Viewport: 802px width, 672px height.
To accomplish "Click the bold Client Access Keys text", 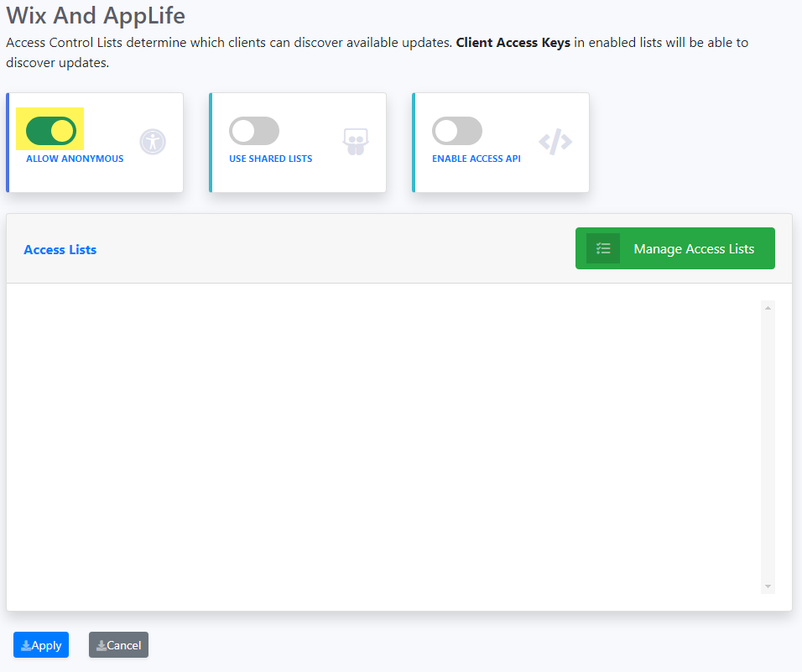I will [x=513, y=43].
